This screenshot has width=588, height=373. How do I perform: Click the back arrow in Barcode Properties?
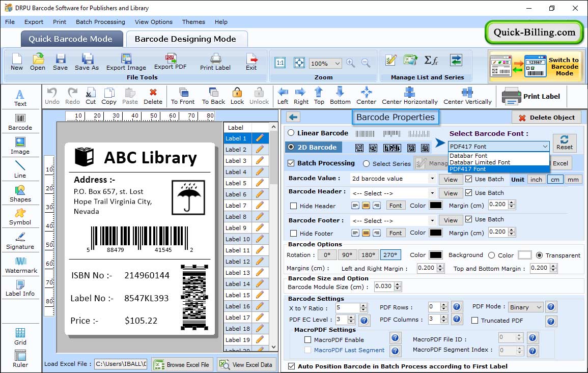click(x=293, y=117)
